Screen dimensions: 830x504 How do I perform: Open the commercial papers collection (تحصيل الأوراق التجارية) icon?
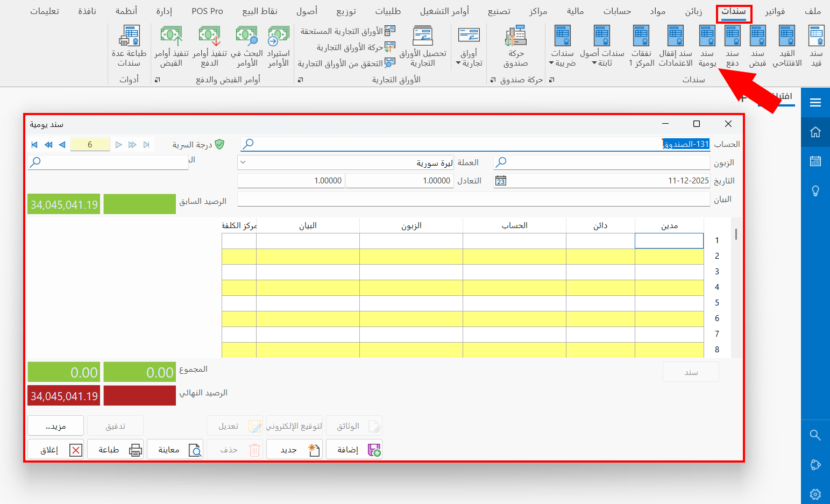pos(423,46)
